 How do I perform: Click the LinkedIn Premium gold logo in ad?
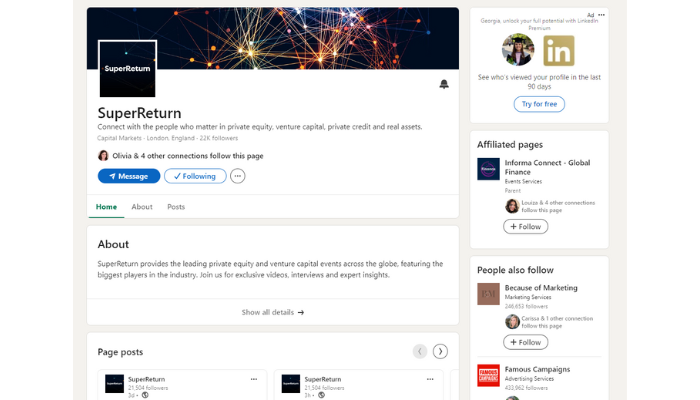pos(559,50)
